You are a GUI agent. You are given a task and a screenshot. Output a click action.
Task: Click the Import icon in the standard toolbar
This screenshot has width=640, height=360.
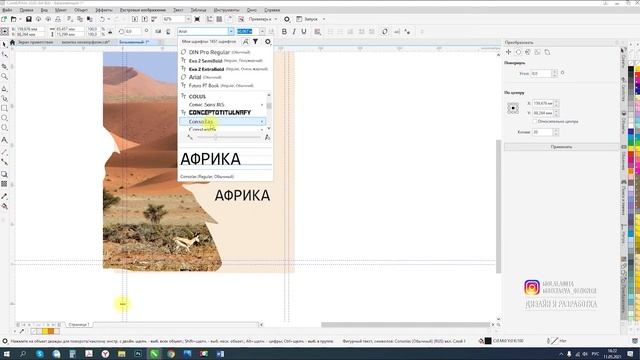(135, 19)
